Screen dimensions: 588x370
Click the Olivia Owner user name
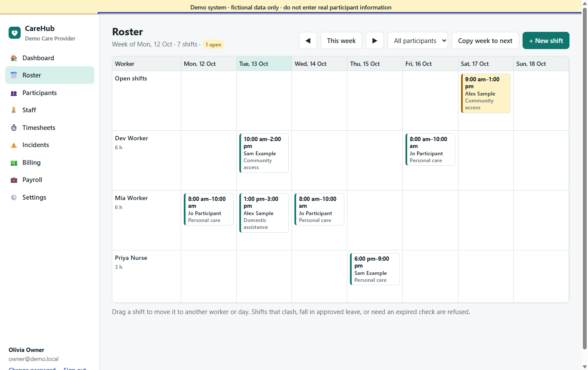click(x=26, y=350)
